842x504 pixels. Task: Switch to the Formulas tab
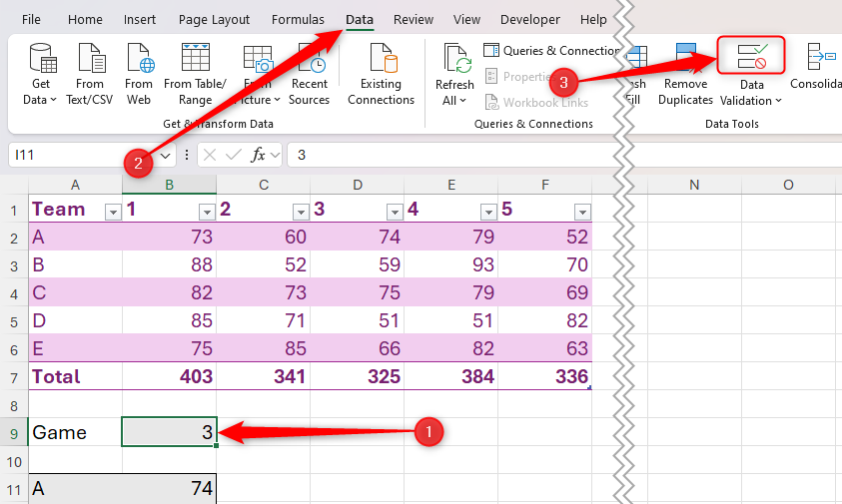tap(298, 19)
